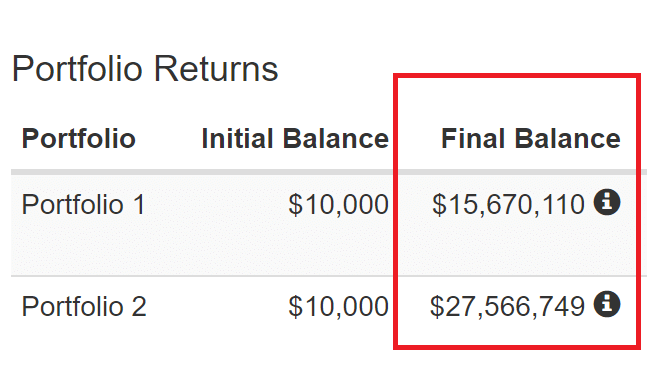
Task: Select the Final Balance column header
Action: pyautogui.click(x=531, y=138)
